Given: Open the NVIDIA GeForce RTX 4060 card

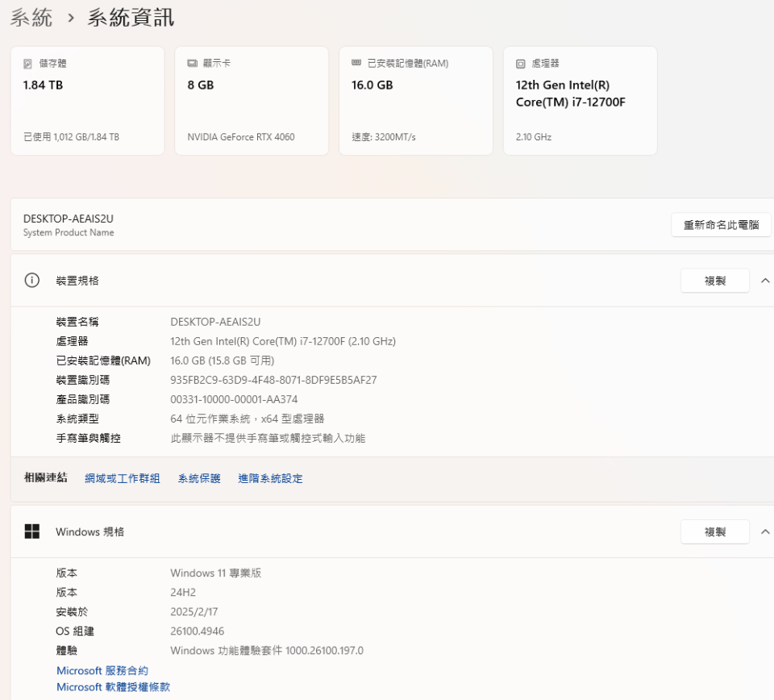Looking at the screenshot, I should pyautogui.click(x=252, y=101).
